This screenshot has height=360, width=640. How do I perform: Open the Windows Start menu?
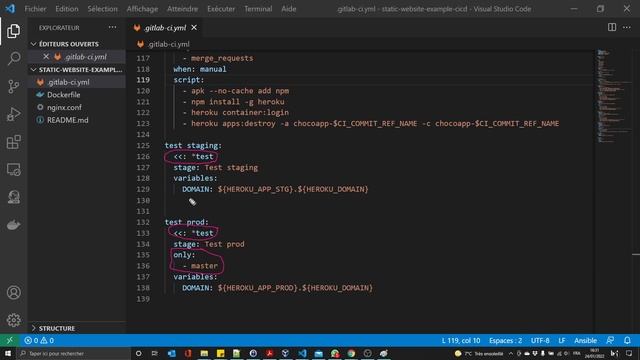(8, 353)
